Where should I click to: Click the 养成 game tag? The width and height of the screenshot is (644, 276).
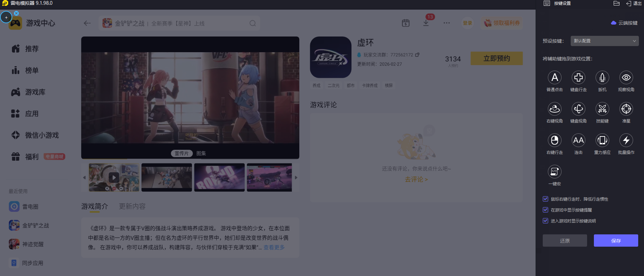(316, 86)
